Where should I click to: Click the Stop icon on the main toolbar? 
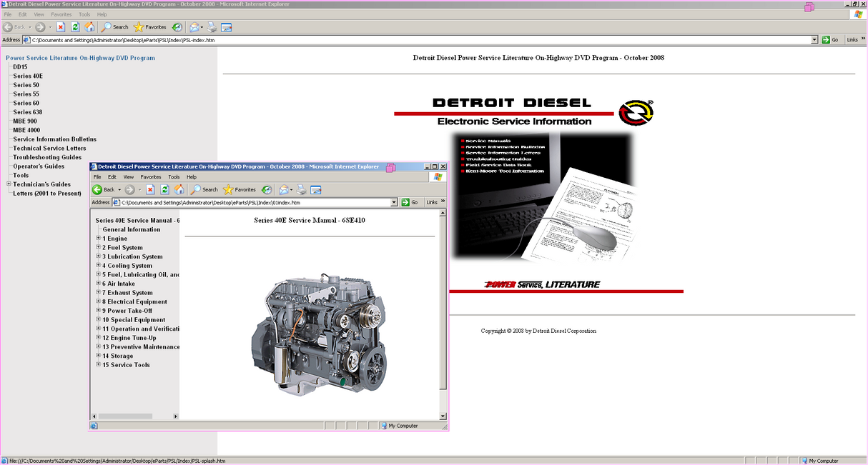pos(60,27)
